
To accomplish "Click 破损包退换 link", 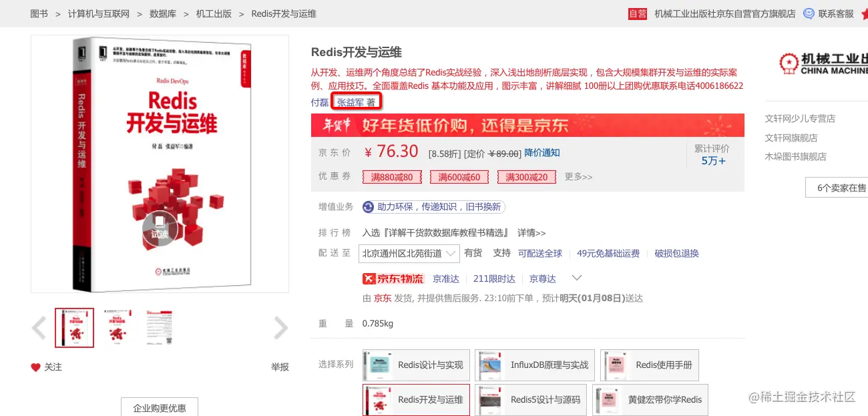I will [x=676, y=253].
